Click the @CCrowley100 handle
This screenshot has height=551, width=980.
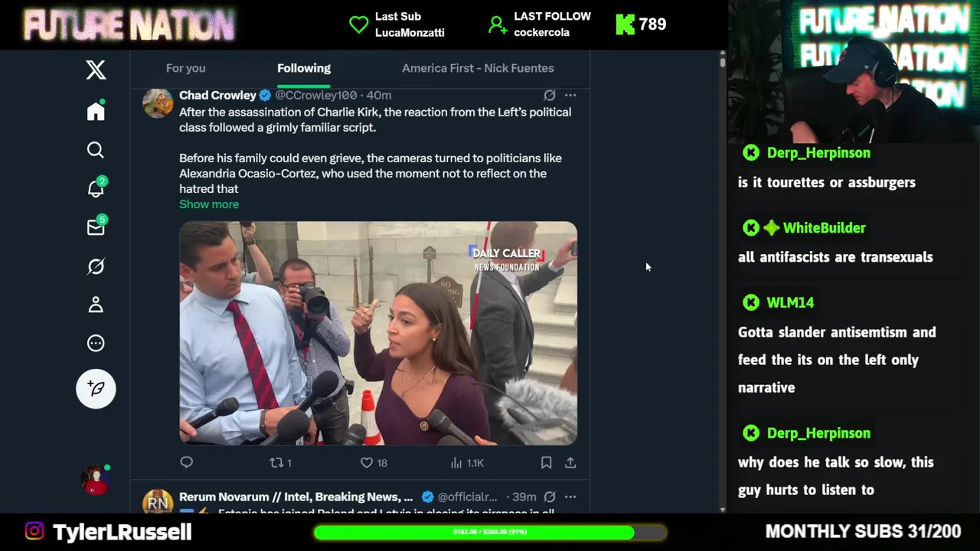pyautogui.click(x=315, y=95)
